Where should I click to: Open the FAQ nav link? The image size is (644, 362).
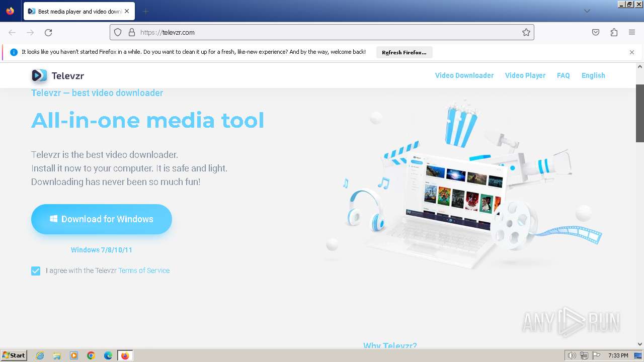(x=563, y=75)
